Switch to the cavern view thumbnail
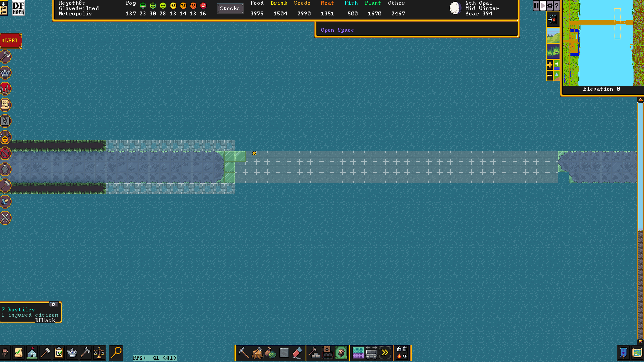Screen dimensions: 644x362 553,51
